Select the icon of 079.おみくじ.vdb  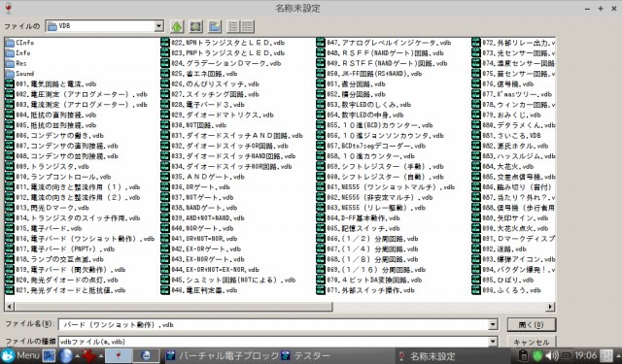(x=476, y=115)
